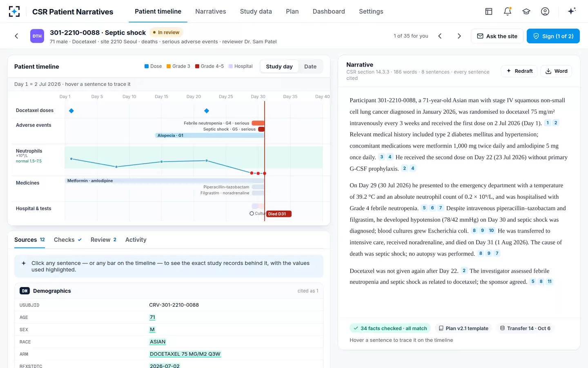Click the Transfer 14 · Oct 6 chip
The image size is (588, 368).
(x=525, y=328)
